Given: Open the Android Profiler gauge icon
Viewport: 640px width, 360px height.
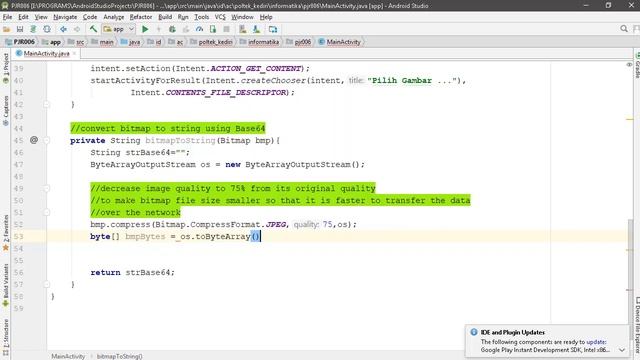Looking at the screenshot, I should coord(199,29).
